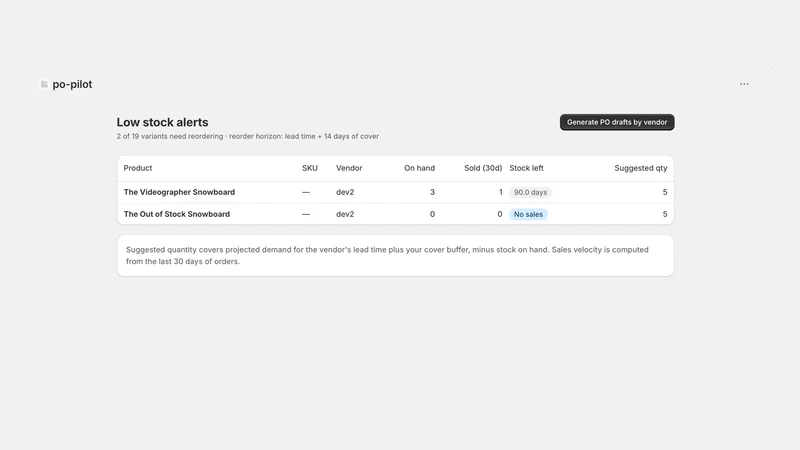Click the Suggested qty column header
This screenshot has width=800, height=450.
point(641,168)
